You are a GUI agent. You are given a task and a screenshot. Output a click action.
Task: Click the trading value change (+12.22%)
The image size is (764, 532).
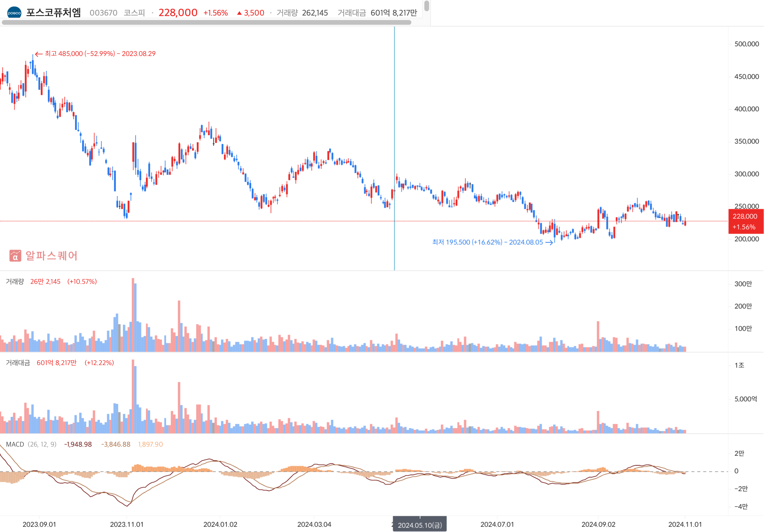pyautogui.click(x=99, y=363)
